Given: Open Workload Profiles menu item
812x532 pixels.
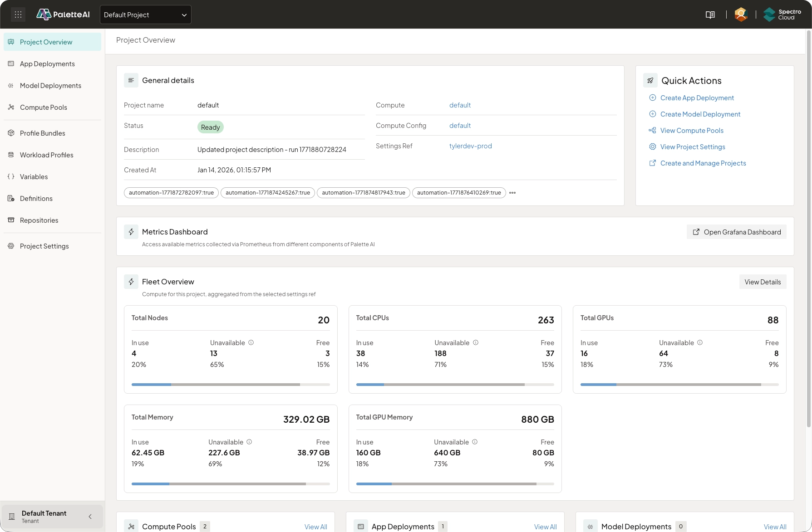Looking at the screenshot, I should [x=52, y=155].
